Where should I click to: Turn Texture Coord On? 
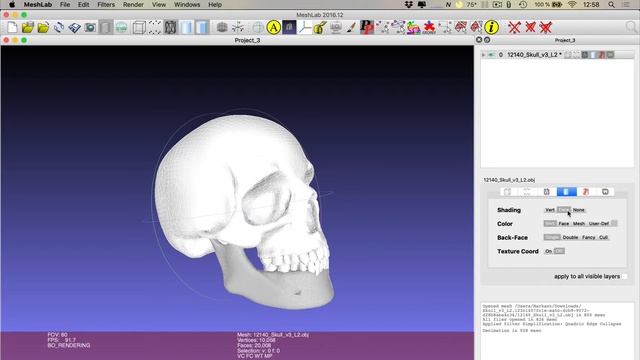549,251
